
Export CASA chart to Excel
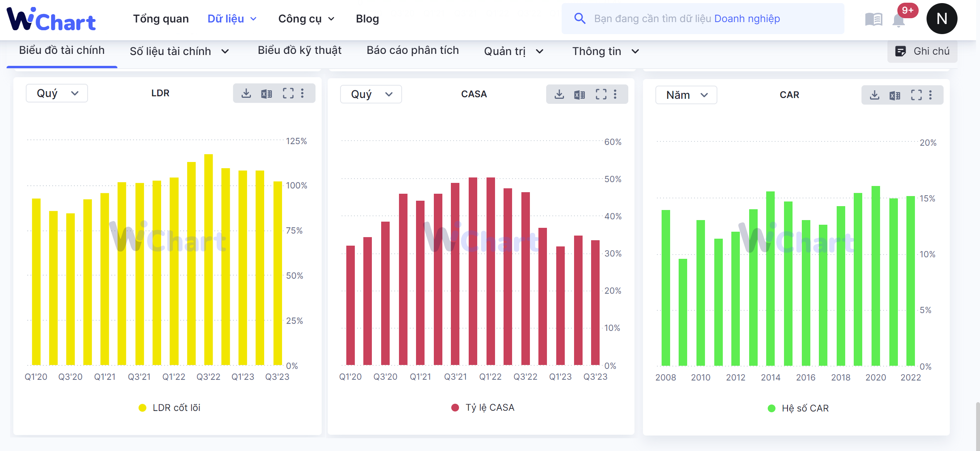tap(579, 95)
